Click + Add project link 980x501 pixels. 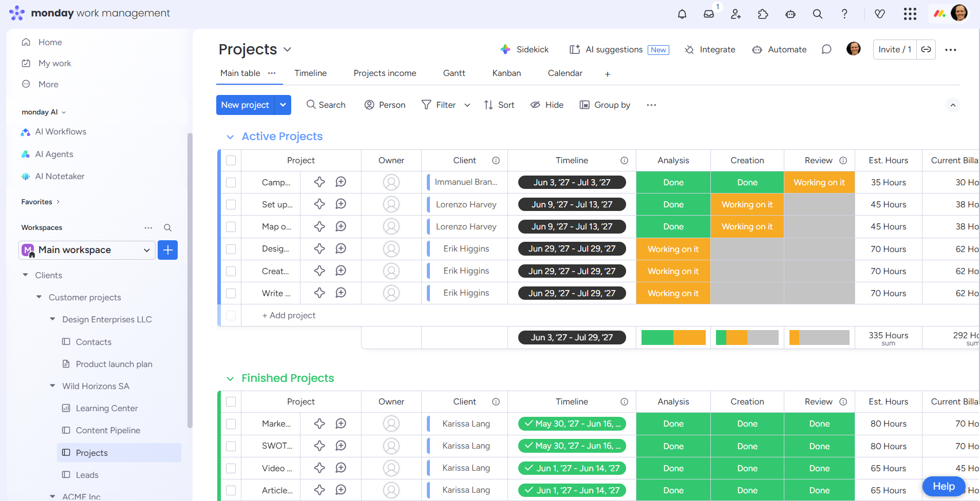289,315
